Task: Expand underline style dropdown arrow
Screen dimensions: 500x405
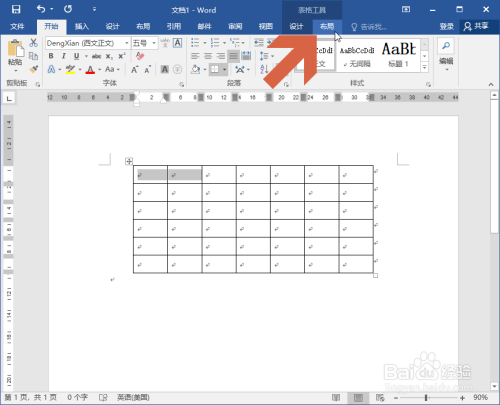Action: [86, 56]
